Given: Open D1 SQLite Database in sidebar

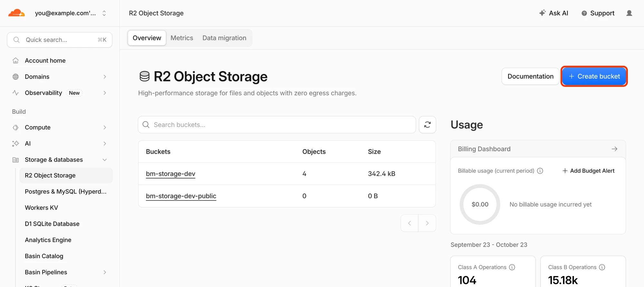Looking at the screenshot, I should tap(52, 224).
